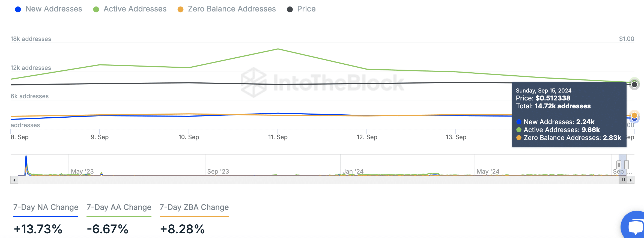Screen dimensions: 644x238
Task: Select the 7-Day ZBA Change tab
Action: [194, 207]
